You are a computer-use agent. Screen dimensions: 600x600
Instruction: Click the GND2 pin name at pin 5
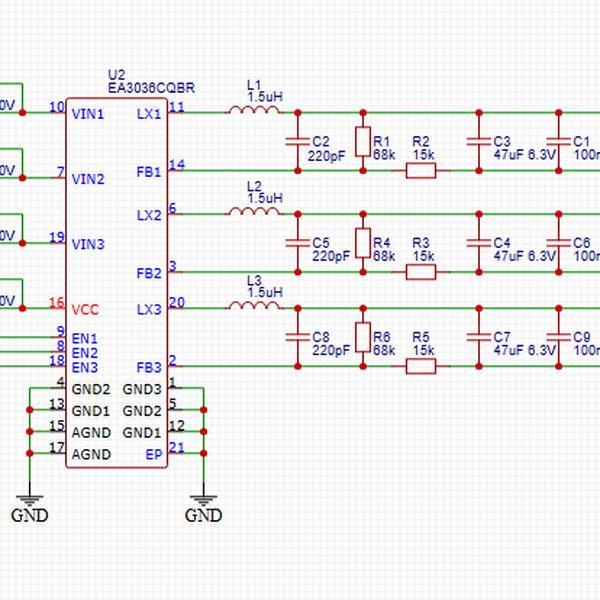(x=142, y=411)
